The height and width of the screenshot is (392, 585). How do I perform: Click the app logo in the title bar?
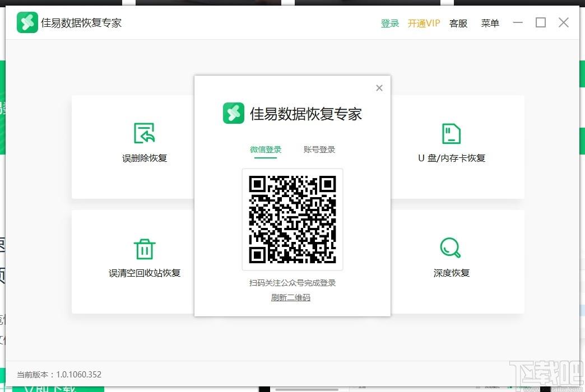(x=27, y=22)
